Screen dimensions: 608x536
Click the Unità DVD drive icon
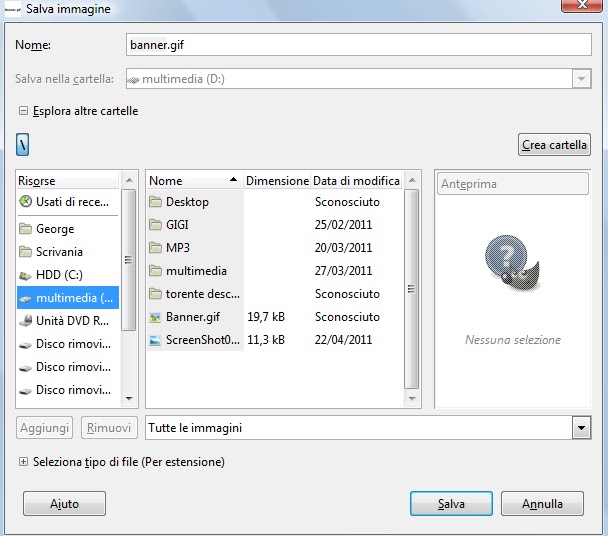(26, 321)
